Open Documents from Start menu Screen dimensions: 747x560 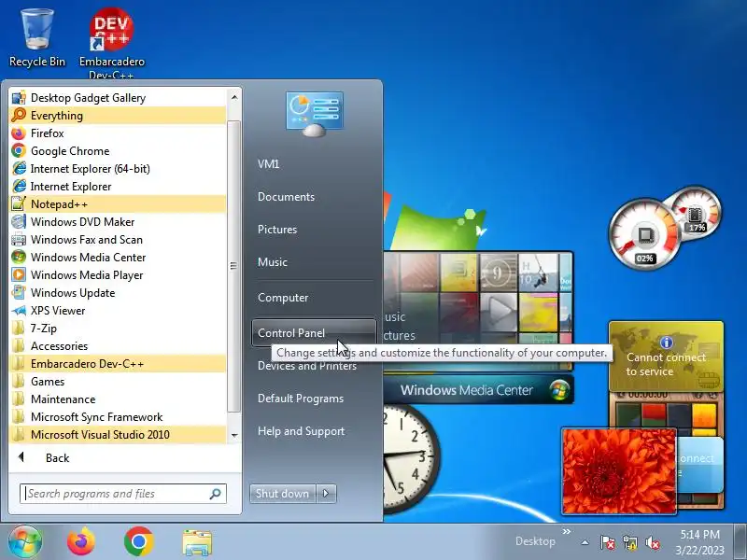[x=315, y=197]
